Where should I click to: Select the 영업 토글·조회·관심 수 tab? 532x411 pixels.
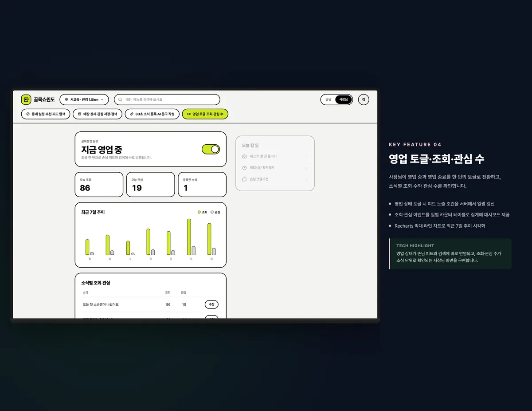(205, 114)
